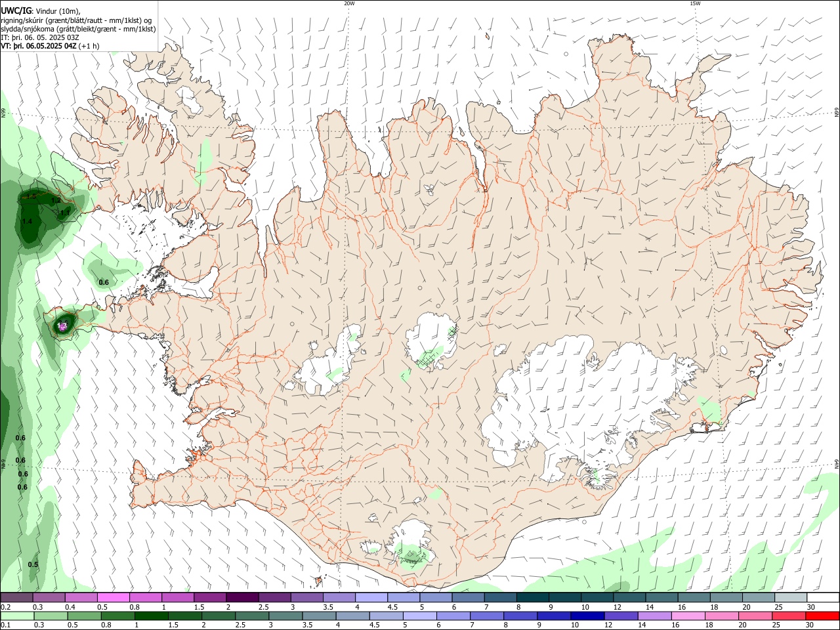Click the '1.2' precipitation value on the map

[56, 200]
